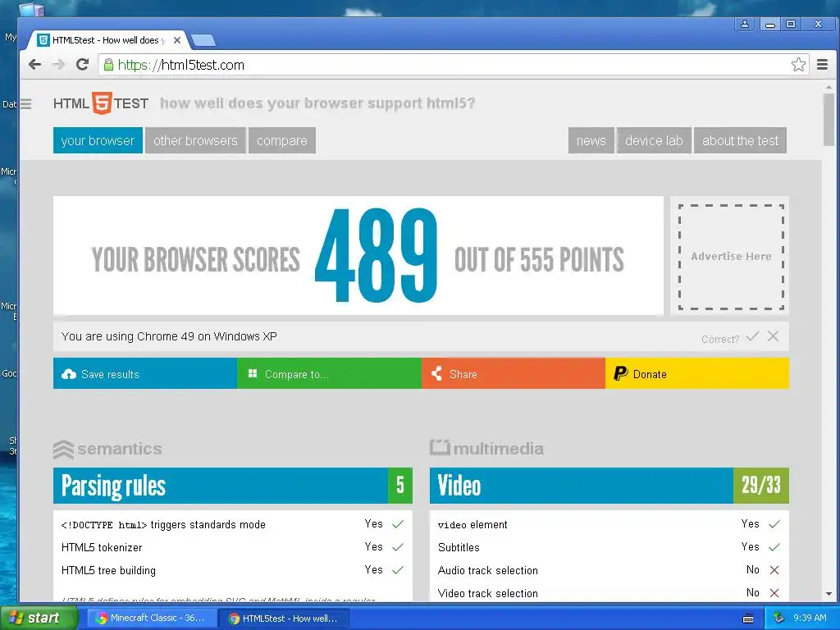This screenshot has width=840, height=630.
Task: Click the HTML5test taskbar button
Action: (285, 619)
